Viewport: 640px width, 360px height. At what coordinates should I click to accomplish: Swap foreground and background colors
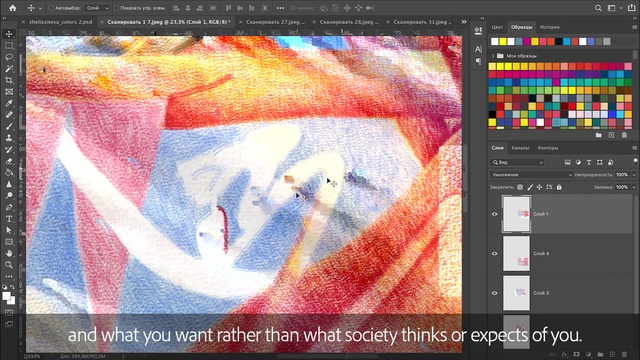coord(12,287)
